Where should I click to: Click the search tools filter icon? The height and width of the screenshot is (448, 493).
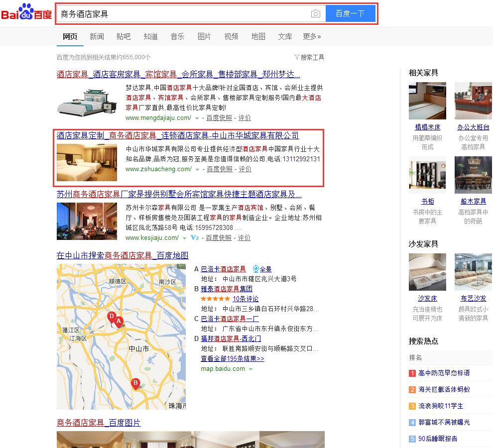click(x=297, y=57)
